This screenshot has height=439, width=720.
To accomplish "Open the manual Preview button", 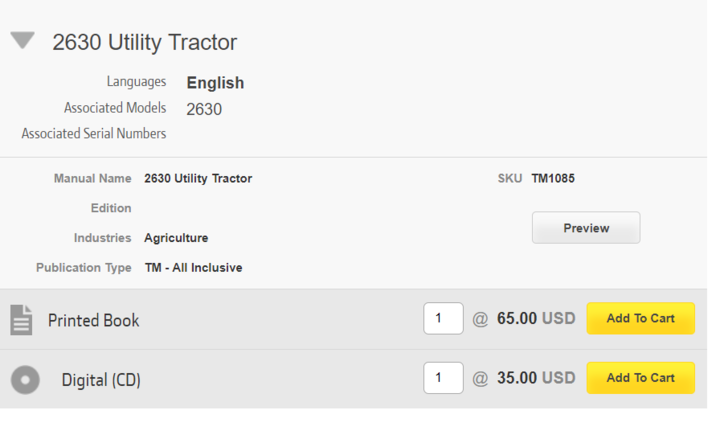I will 586,228.
